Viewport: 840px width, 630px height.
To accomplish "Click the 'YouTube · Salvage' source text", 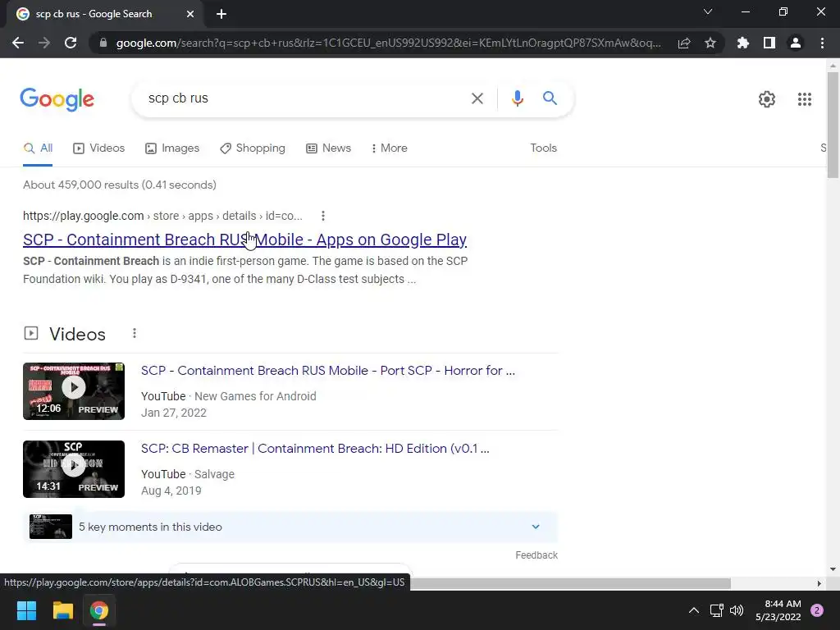I will click(188, 474).
